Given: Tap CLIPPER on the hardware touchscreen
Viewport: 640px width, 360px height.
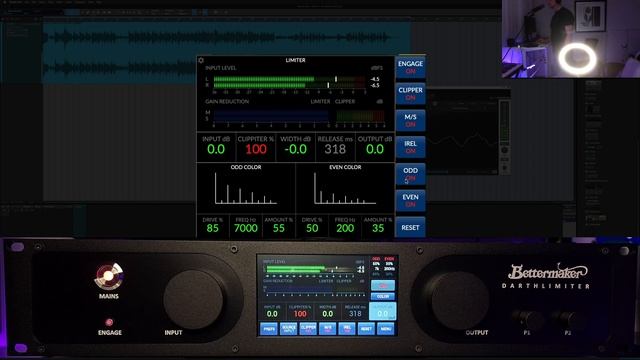Looking at the screenshot, I should click(308, 329).
